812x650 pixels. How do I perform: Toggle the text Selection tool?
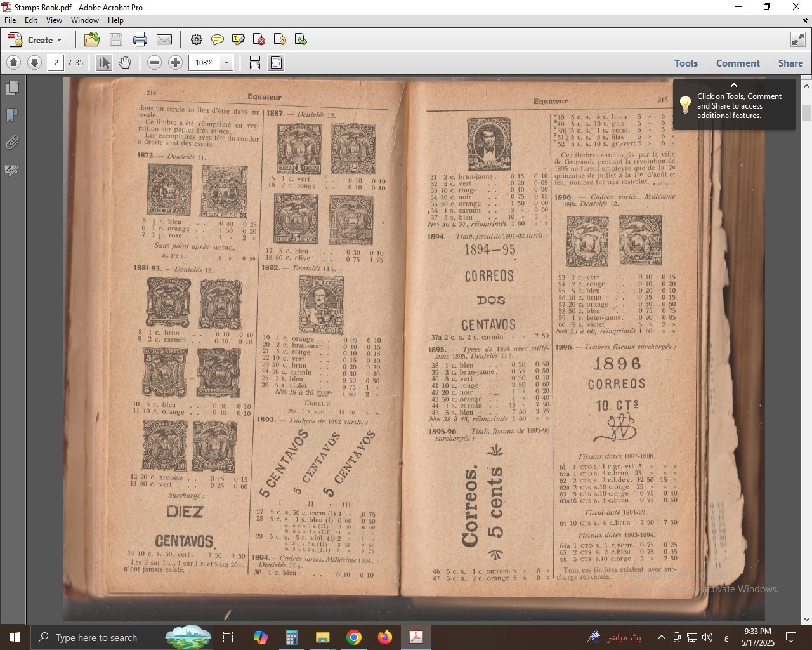pyautogui.click(x=104, y=63)
